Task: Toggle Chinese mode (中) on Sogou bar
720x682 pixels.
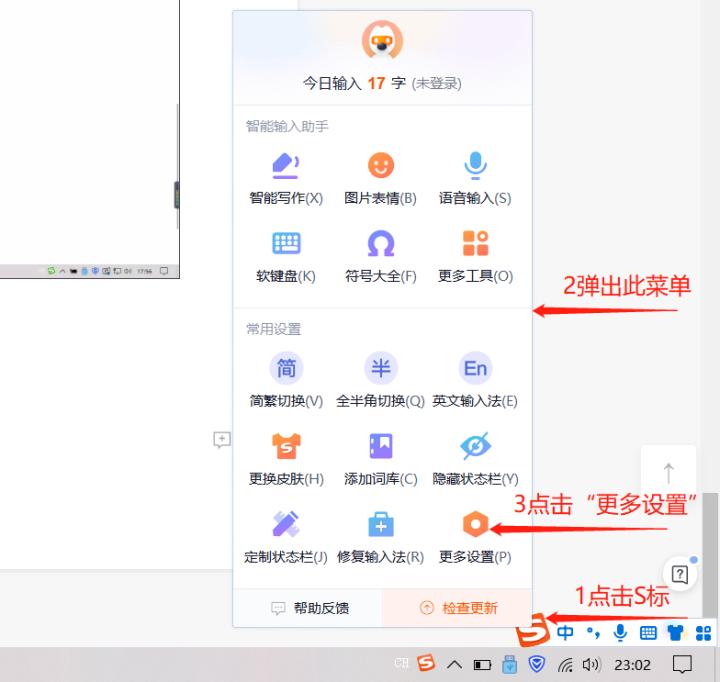Action: click(x=565, y=633)
